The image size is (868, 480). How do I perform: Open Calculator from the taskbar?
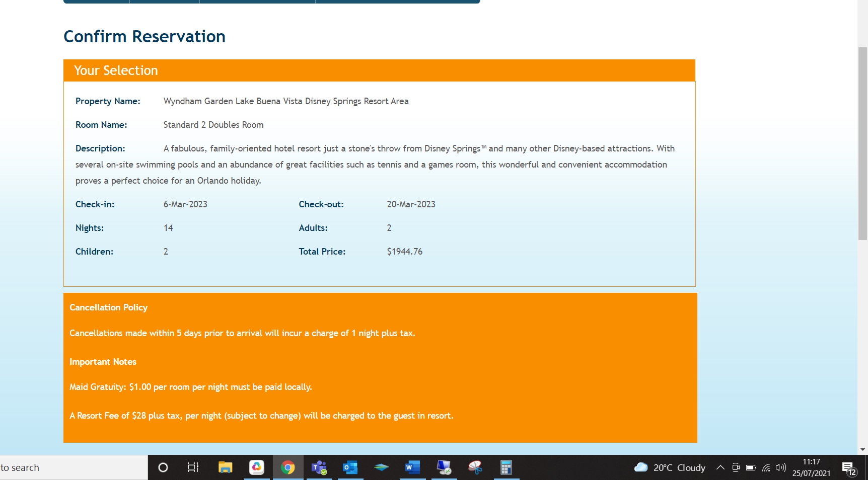coord(506,467)
